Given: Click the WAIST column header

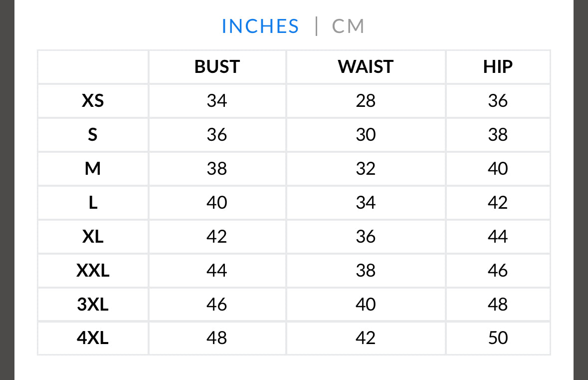Looking at the screenshot, I should point(366,67).
